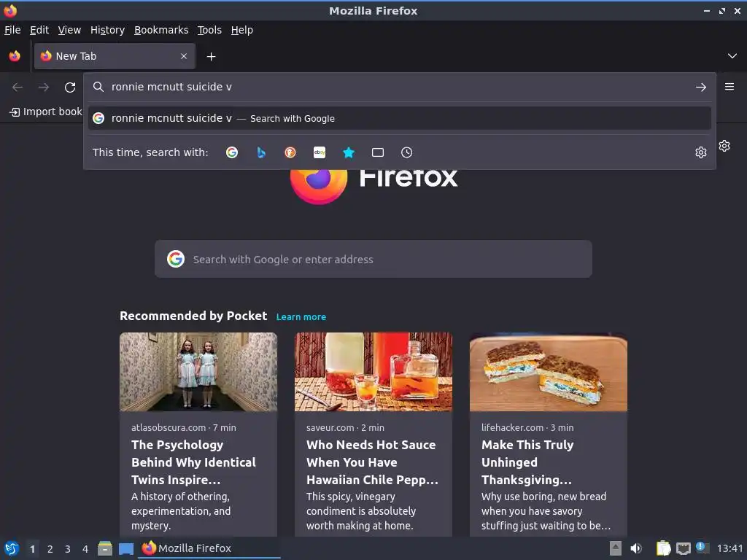
Task: Open the Bookmarks menu
Action: click(161, 30)
